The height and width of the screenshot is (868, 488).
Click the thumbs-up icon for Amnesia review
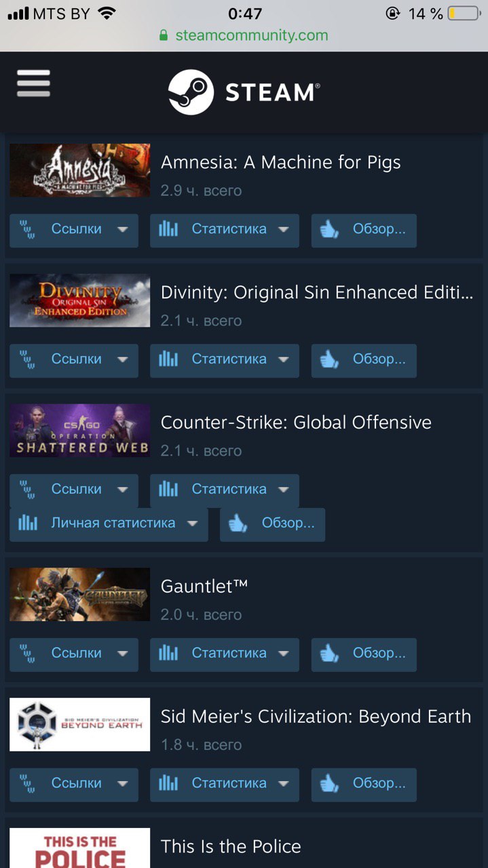330,230
